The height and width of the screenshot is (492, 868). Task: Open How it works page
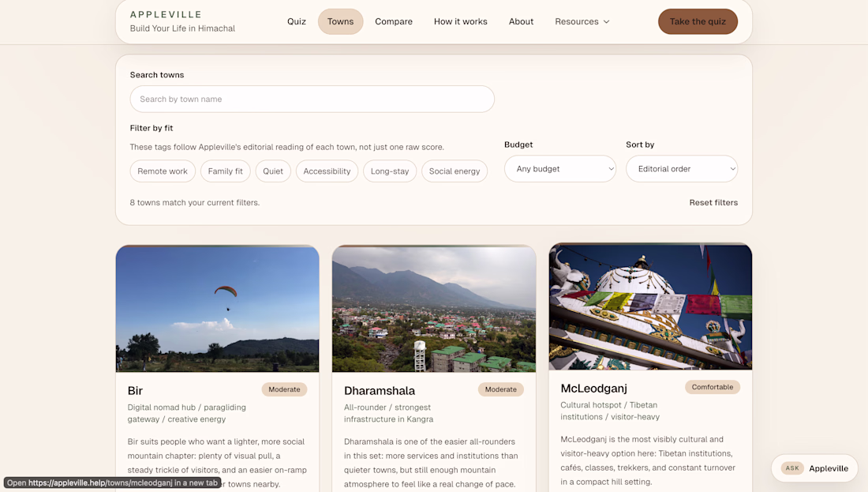coord(461,21)
